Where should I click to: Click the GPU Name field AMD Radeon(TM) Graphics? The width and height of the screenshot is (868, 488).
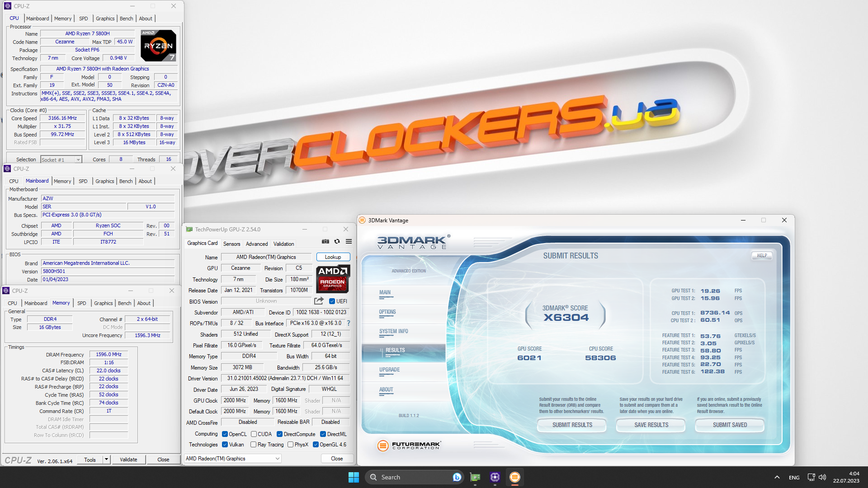tap(266, 257)
